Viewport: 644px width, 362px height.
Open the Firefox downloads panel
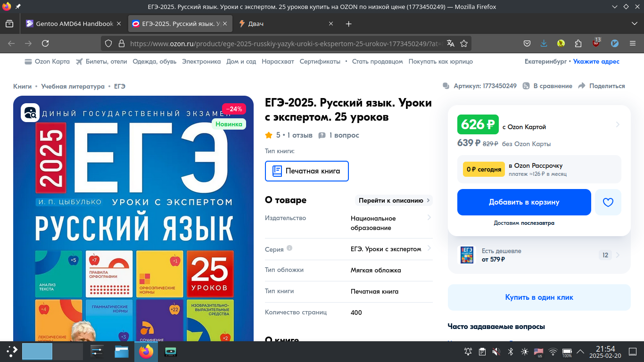(544, 43)
